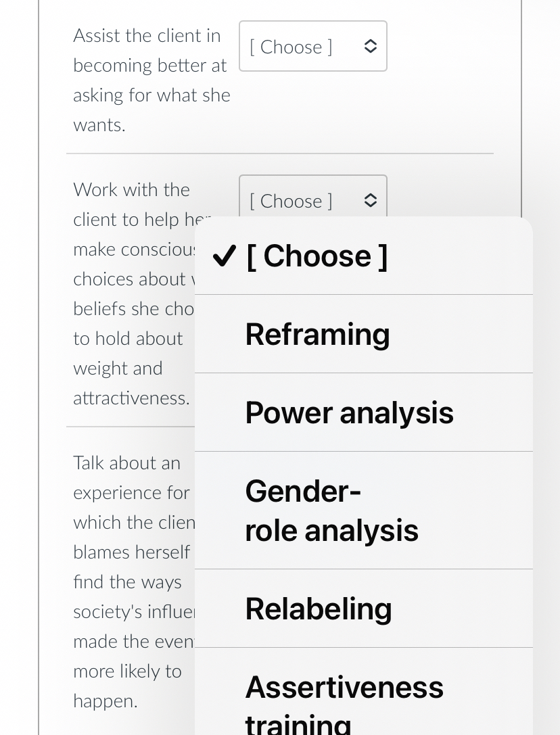Viewport: 560px width, 735px height.
Task: Select the bold [ Choose ] placeholder option
Action: coord(317,256)
